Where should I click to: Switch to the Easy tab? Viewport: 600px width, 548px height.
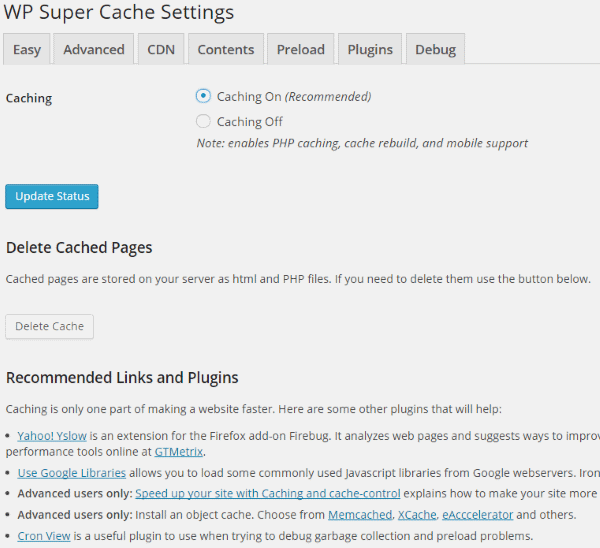click(x=27, y=49)
